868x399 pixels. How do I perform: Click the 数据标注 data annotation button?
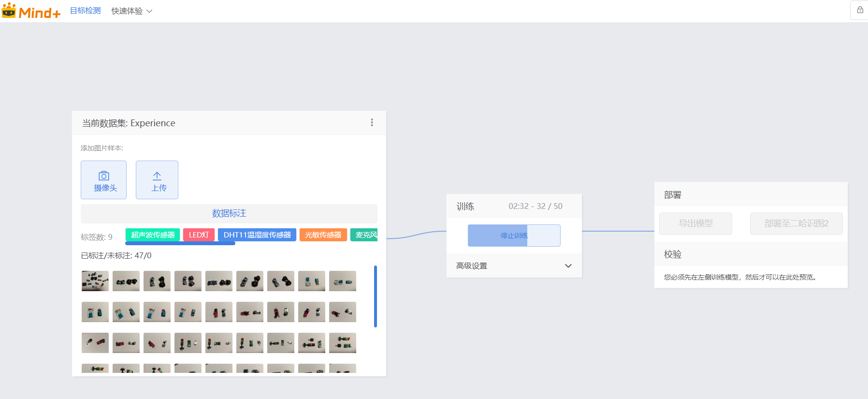pos(229,213)
